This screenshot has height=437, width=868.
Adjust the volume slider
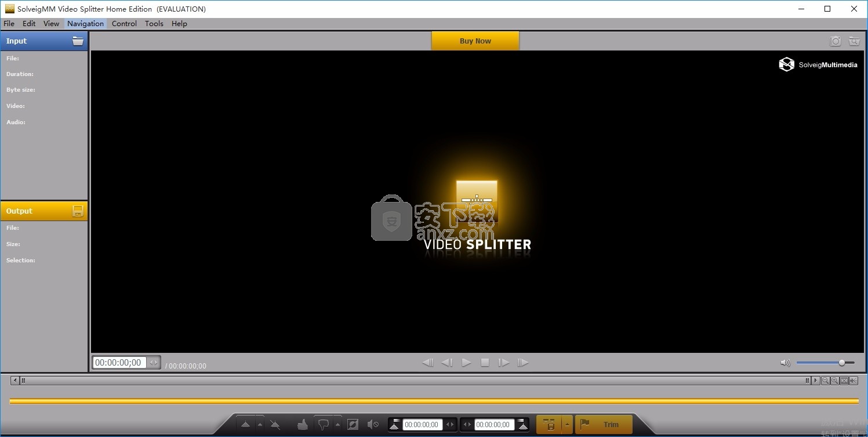[825, 363]
